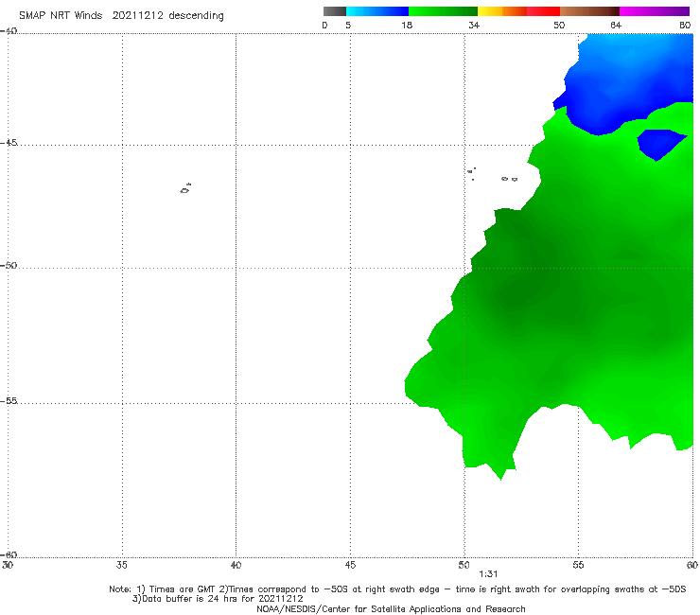Click the longitude axis label "35"
This screenshot has height=615, width=700.
point(122,565)
